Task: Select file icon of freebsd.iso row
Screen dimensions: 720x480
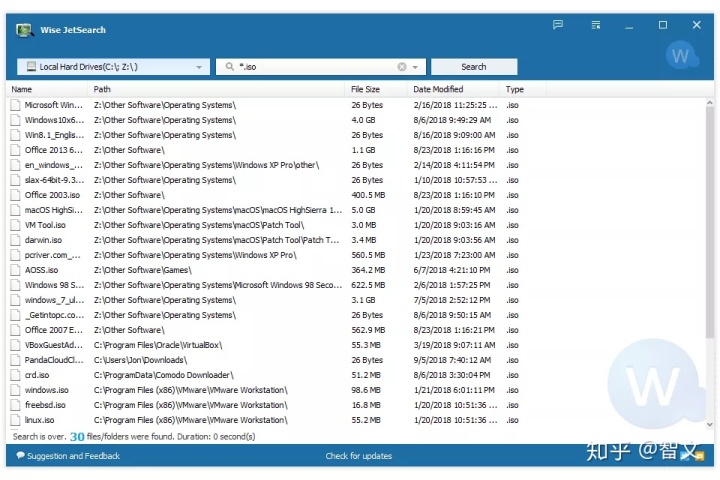Action: 16,405
